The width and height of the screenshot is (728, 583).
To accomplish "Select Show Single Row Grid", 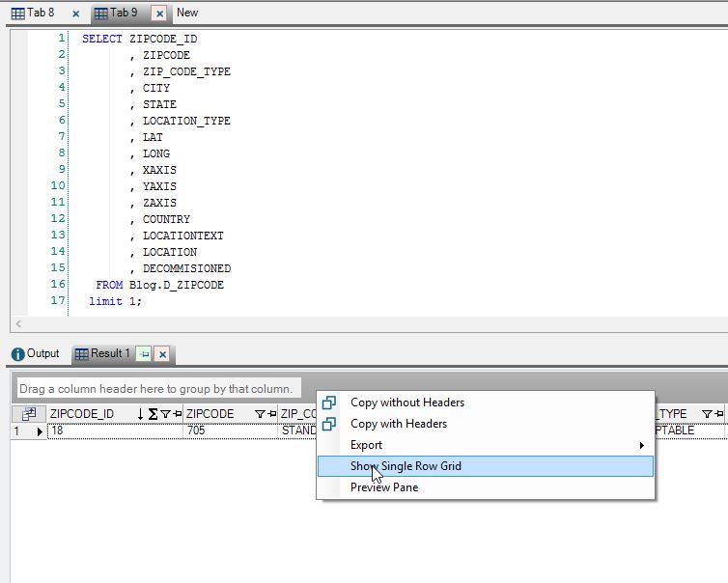I will 486,466.
